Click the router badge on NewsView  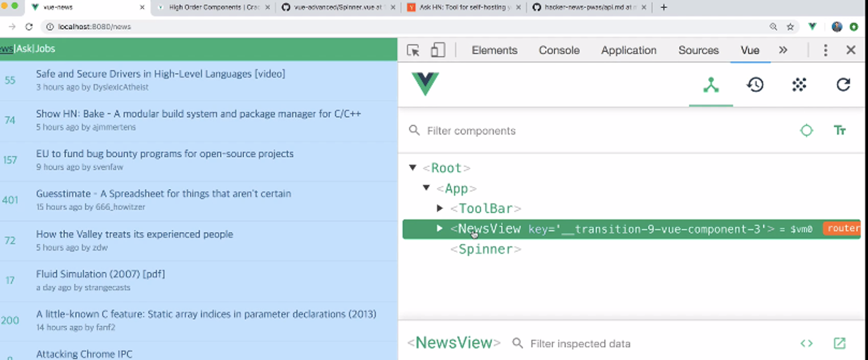[842, 229]
